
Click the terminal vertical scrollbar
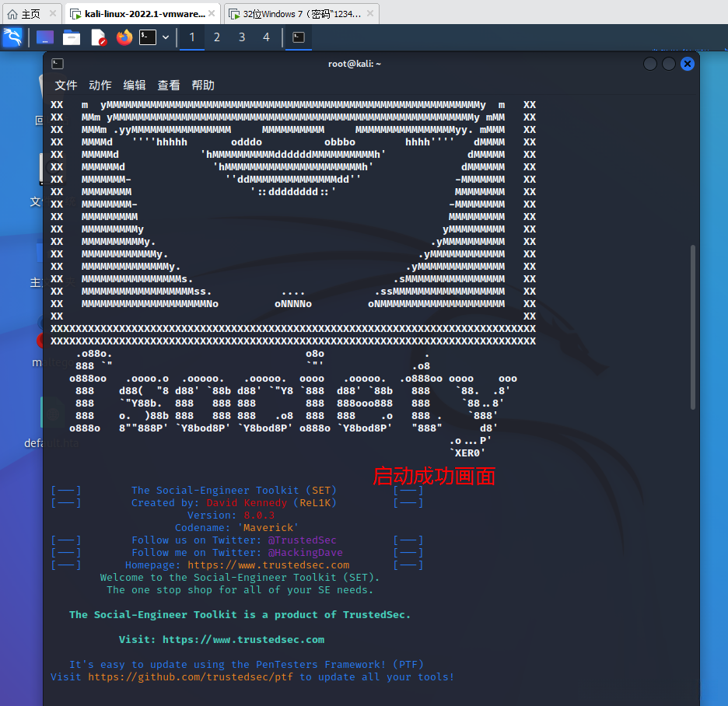tap(693, 327)
